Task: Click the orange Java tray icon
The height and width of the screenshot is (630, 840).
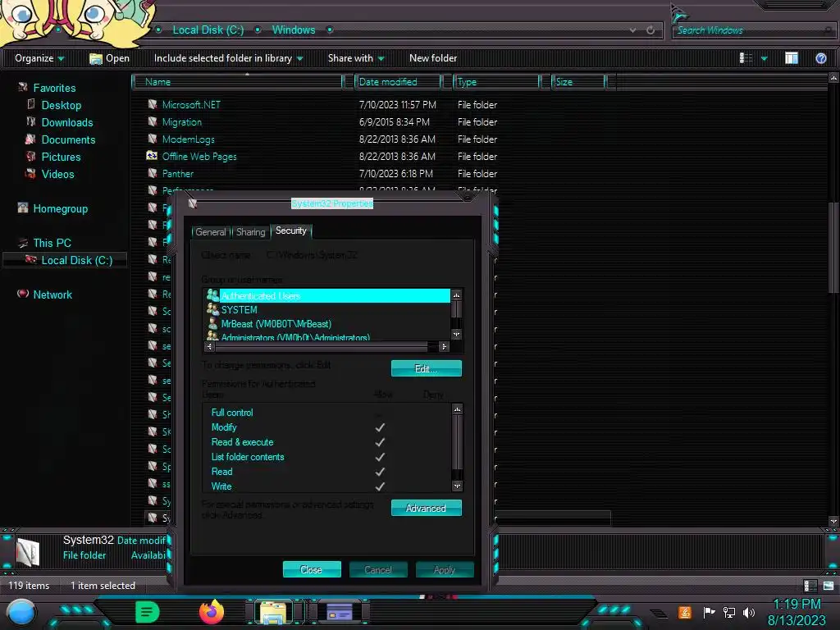Action: (x=685, y=612)
